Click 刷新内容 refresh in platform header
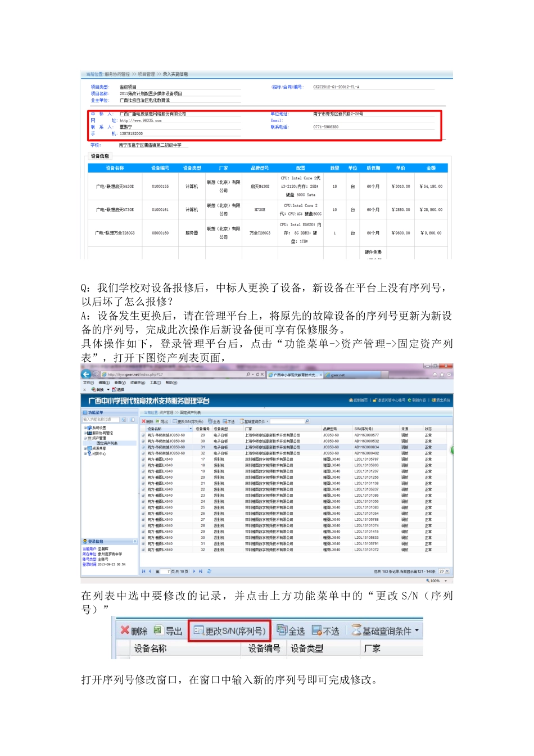The image size is (534, 756). click(x=417, y=400)
